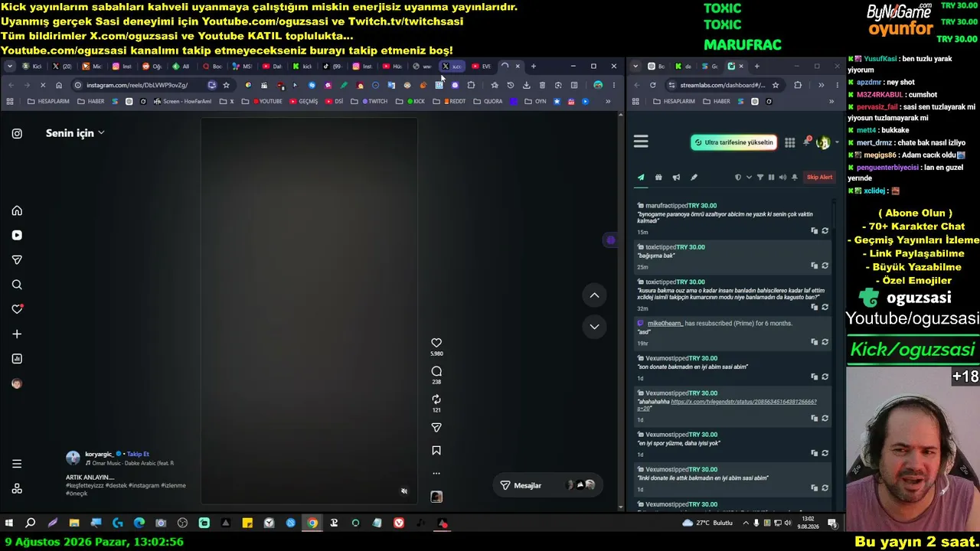Open the weather widget showing 27°C Bulutlu
Viewport: 980px width, 551px height.
[x=707, y=523]
